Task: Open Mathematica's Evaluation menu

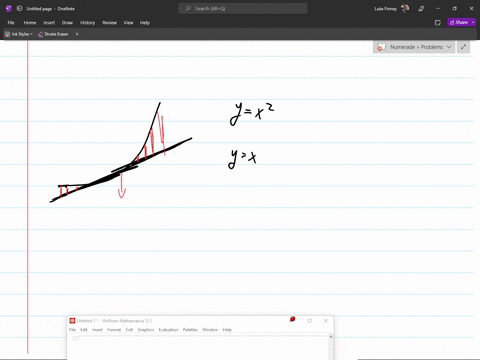Action: pyautogui.click(x=168, y=330)
